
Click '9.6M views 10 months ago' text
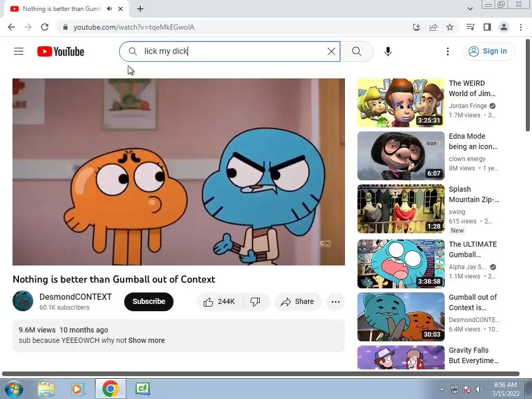point(63,330)
